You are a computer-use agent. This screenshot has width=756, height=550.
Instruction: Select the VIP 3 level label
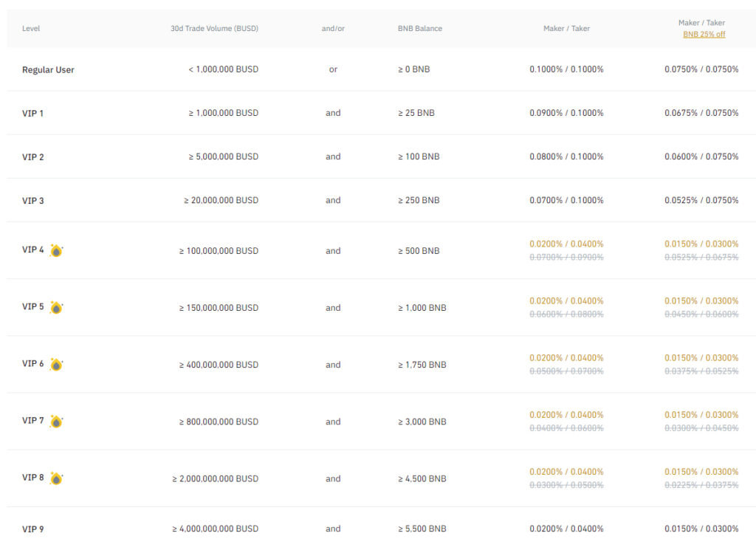[32, 201]
